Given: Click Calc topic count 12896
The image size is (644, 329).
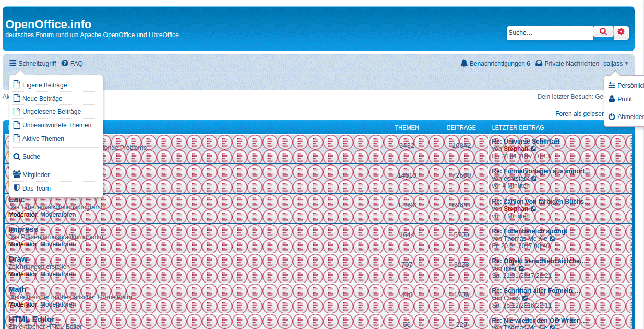Looking at the screenshot, I should (x=407, y=205).
